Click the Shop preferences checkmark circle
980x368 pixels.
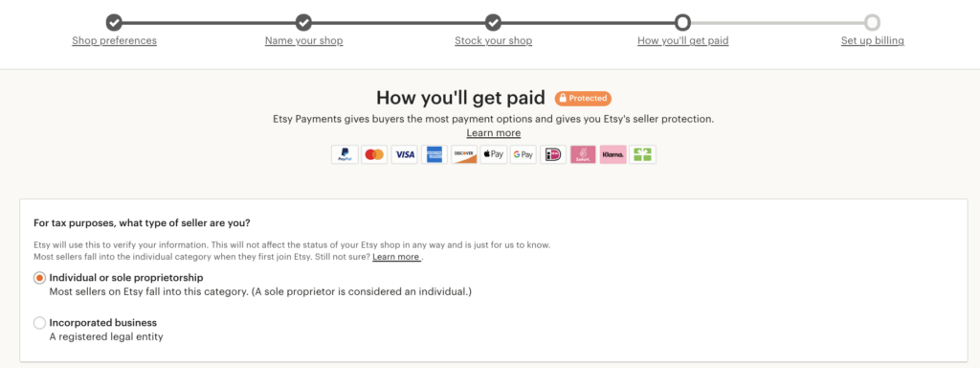pyautogui.click(x=114, y=23)
